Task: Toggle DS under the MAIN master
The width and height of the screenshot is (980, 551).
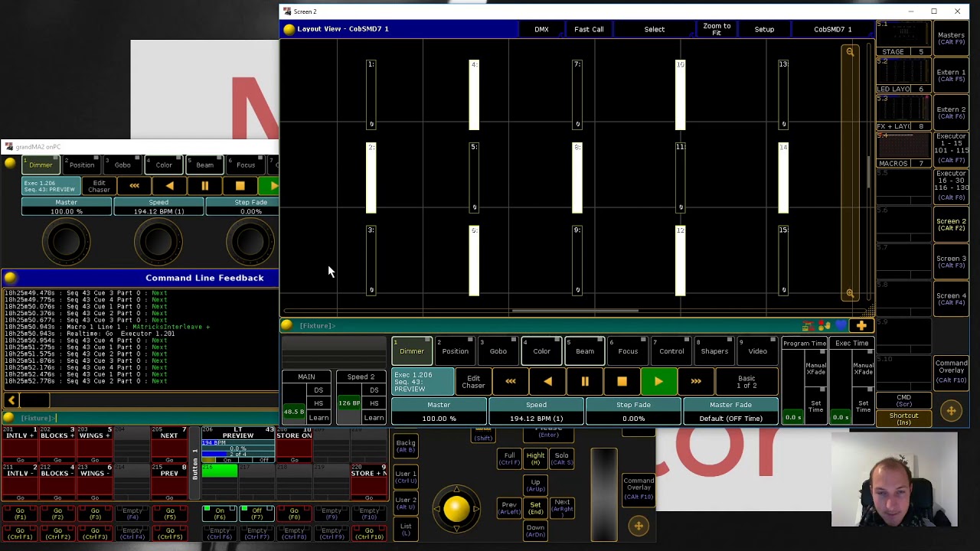Action: (318, 390)
